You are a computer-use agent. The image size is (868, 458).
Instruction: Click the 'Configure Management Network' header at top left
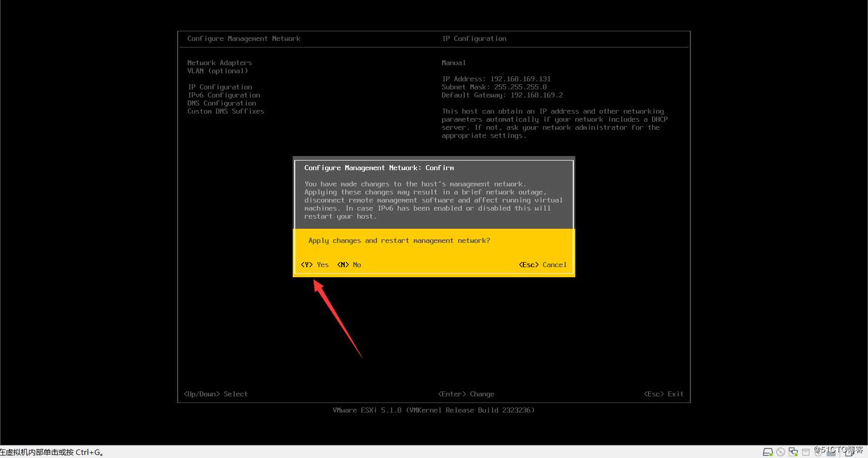[244, 38]
